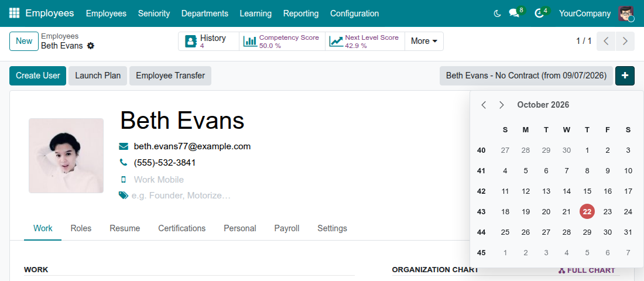Screen dimensions: 644x281
Task: Select October 15 in calendar
Action: (587, 191)
